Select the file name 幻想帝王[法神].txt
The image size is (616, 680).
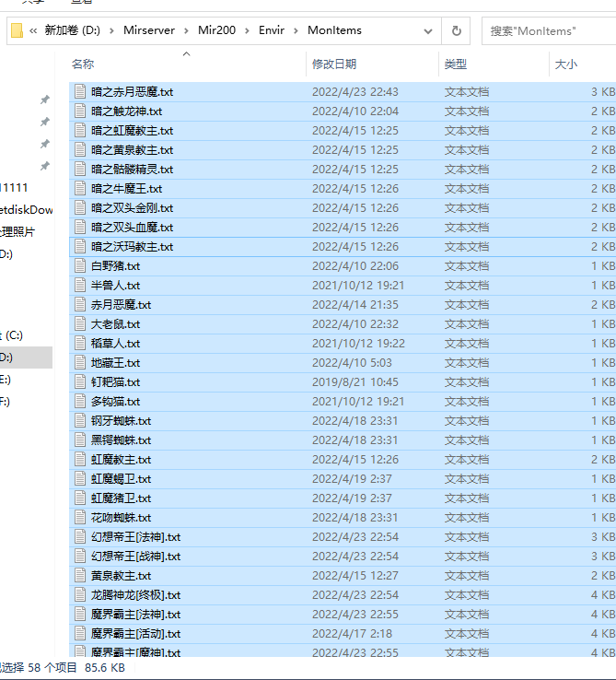[135, 537]
